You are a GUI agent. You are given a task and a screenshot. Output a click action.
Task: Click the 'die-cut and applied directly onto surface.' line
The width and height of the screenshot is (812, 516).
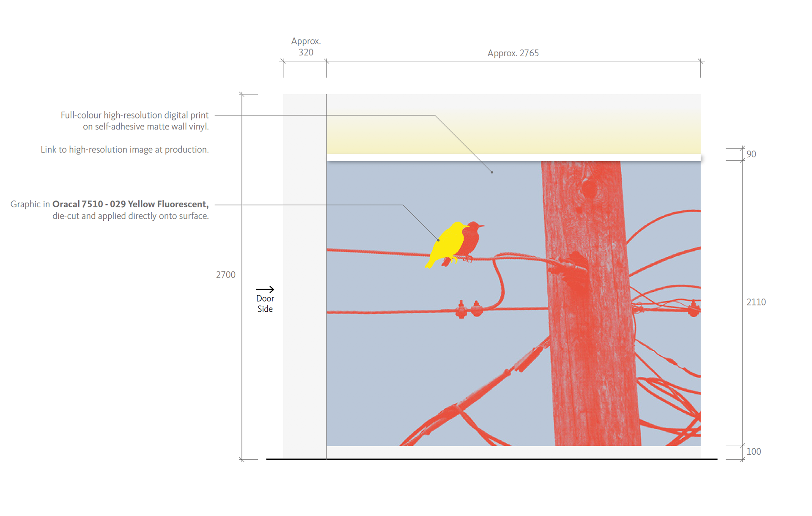[x=131, y=216]
